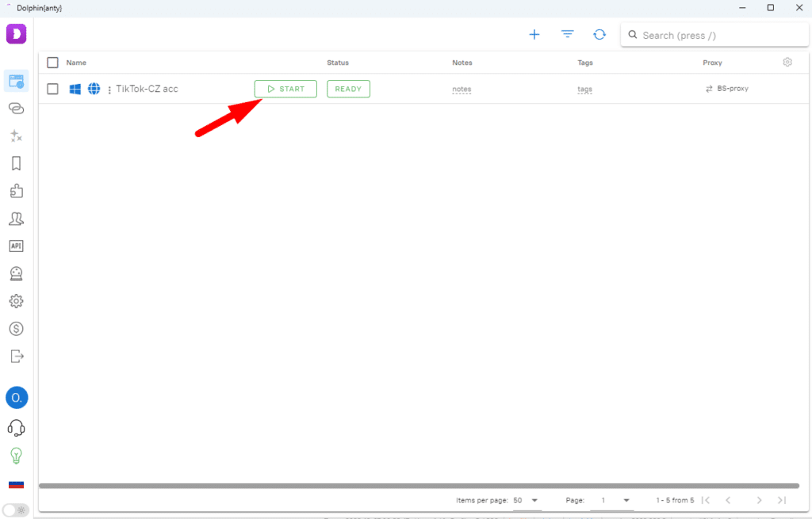Click the plus icon to create profile
Screen dimensions: 812x519
534,35
